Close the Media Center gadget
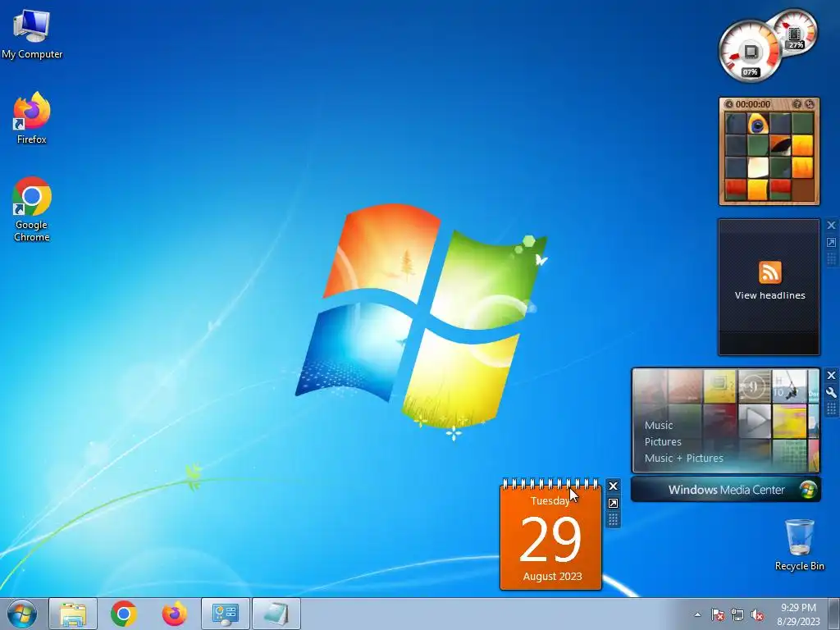 [x=832, y=376]
